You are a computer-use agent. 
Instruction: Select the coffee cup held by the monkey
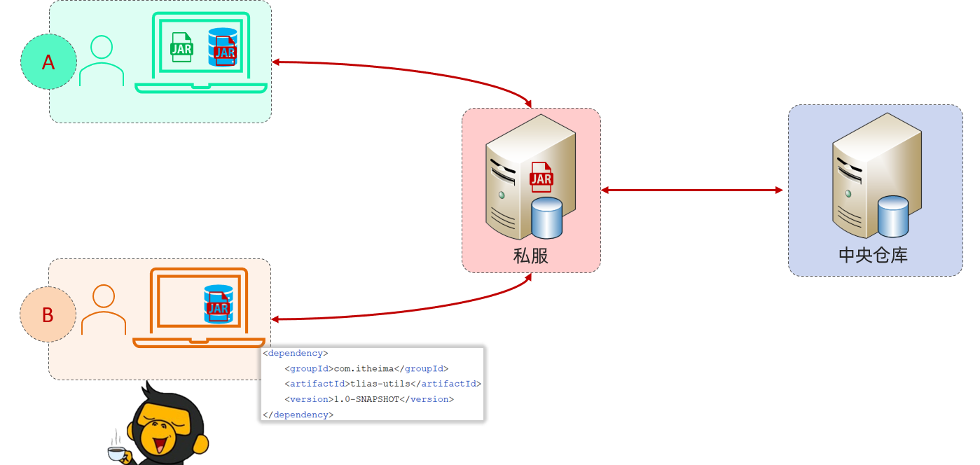click(117, 453)
